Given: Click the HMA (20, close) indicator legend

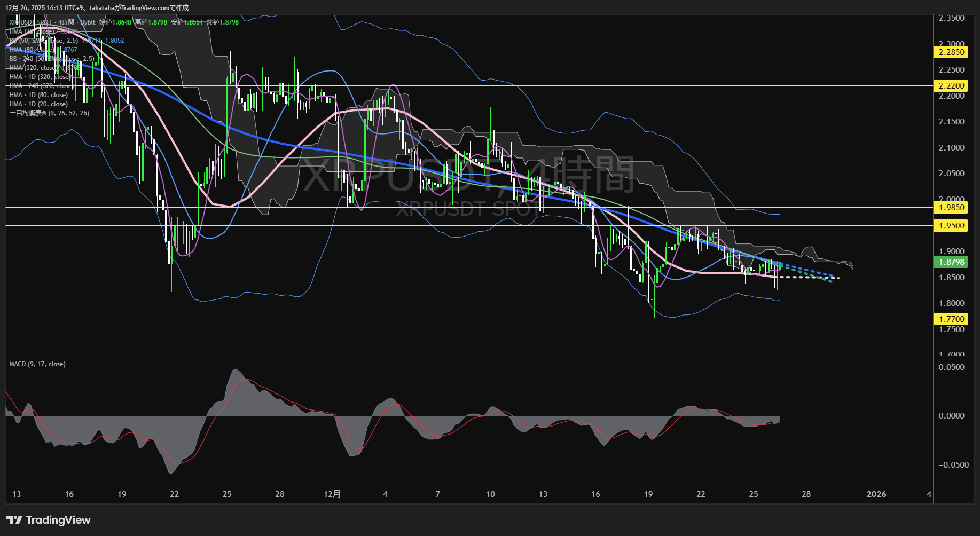Looking at the screenshot, I should [31, 31].
